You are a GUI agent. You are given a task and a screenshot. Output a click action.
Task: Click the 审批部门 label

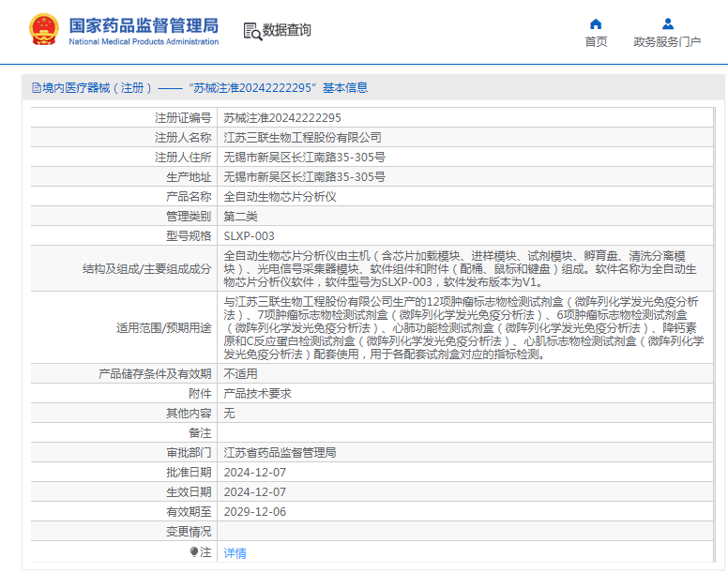coord(189,452)
